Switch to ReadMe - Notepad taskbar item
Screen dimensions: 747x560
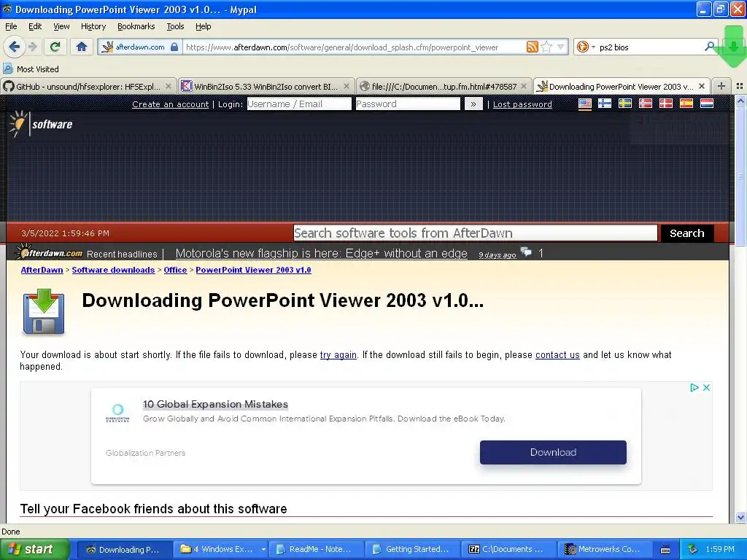pyautogui.click(x=316, y=549)
